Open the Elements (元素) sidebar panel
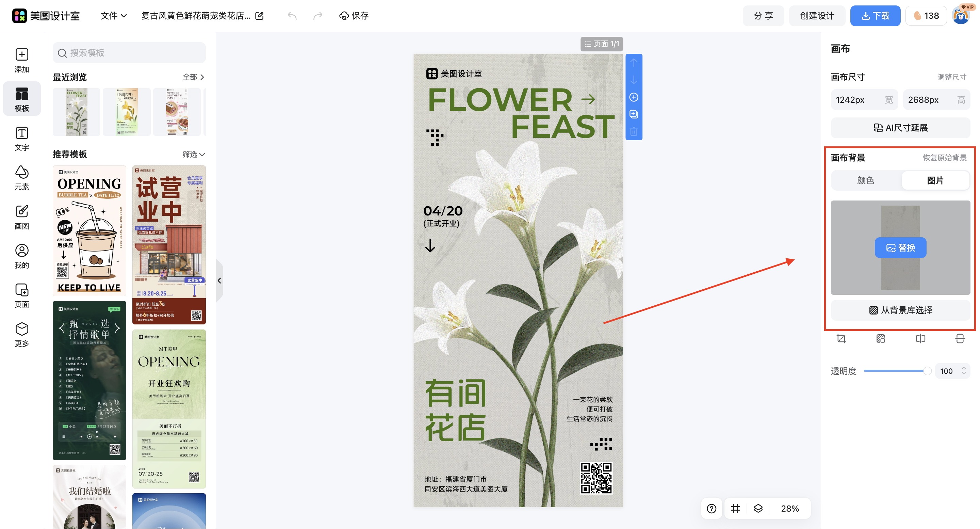The image size is (980, 529). [x=22, y=178]
